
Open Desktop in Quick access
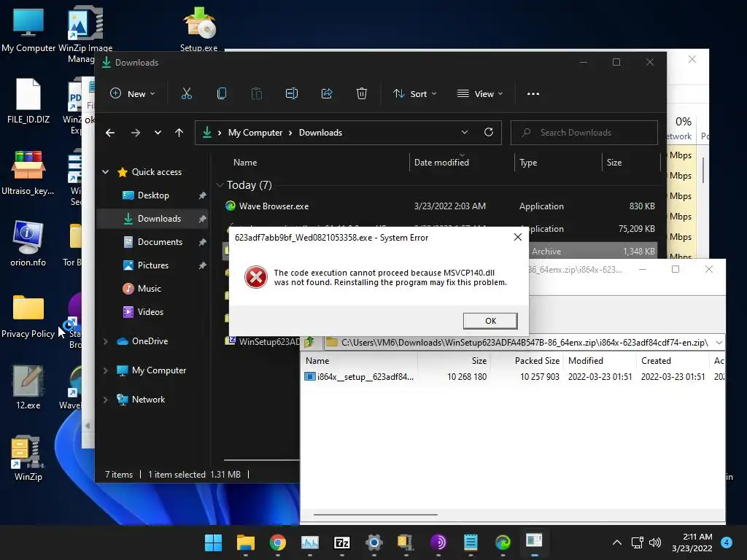153,195
